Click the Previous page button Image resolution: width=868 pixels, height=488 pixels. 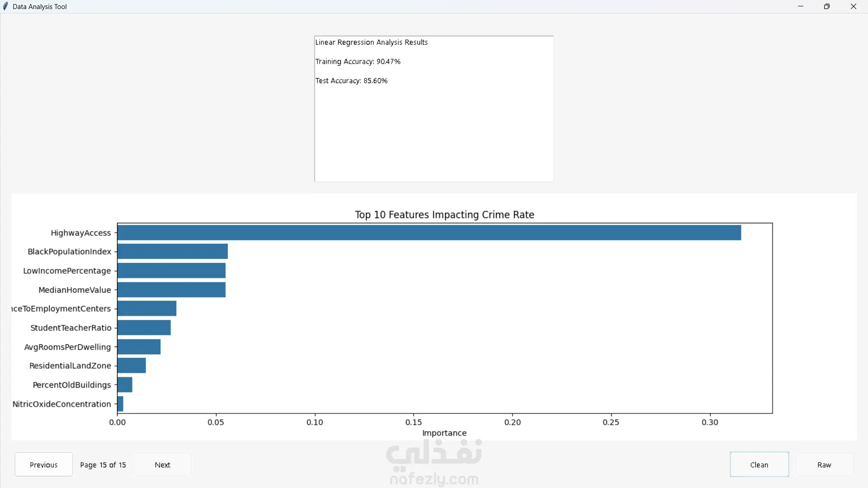44,465
